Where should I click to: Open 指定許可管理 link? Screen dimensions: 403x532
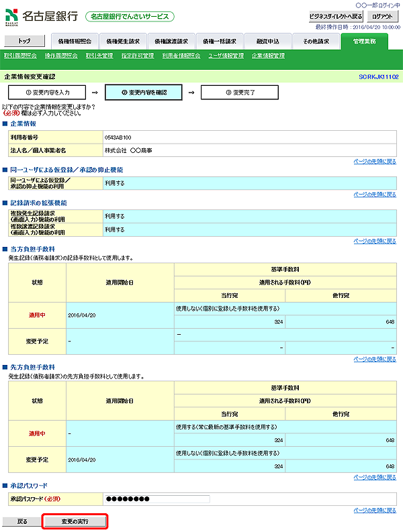[138, 56]
